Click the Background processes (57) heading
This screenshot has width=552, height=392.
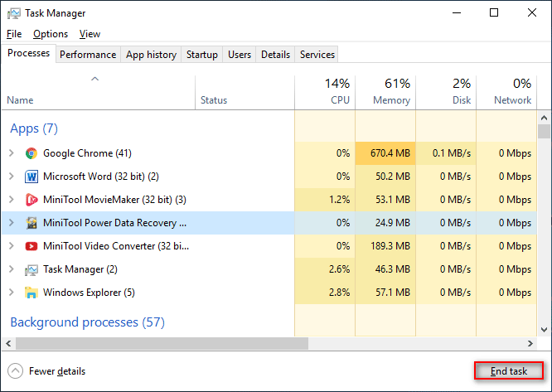[x=87, y=322]
